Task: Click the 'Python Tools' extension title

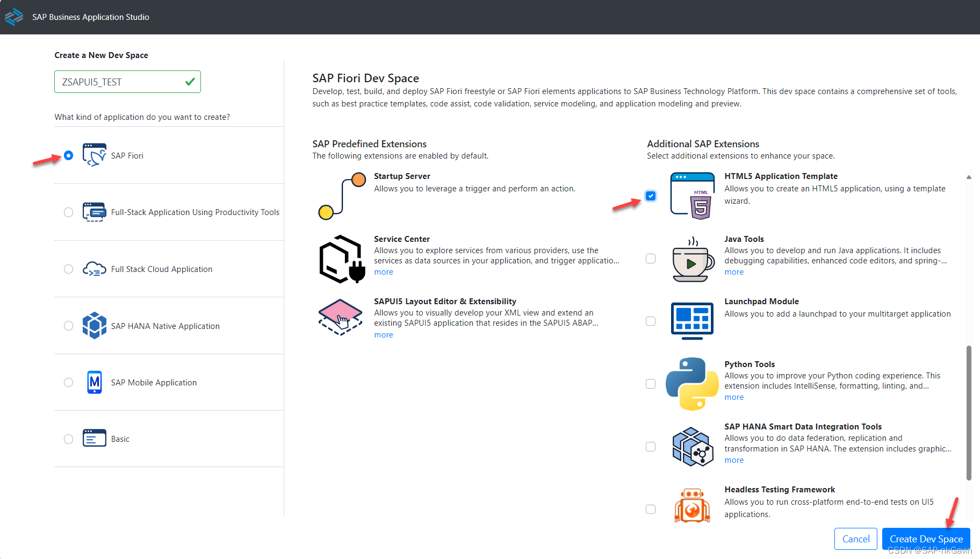Action: [750, 364]
